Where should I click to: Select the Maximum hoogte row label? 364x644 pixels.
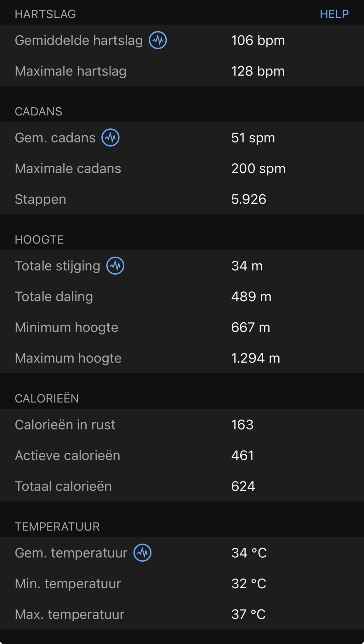click(68, 358)
